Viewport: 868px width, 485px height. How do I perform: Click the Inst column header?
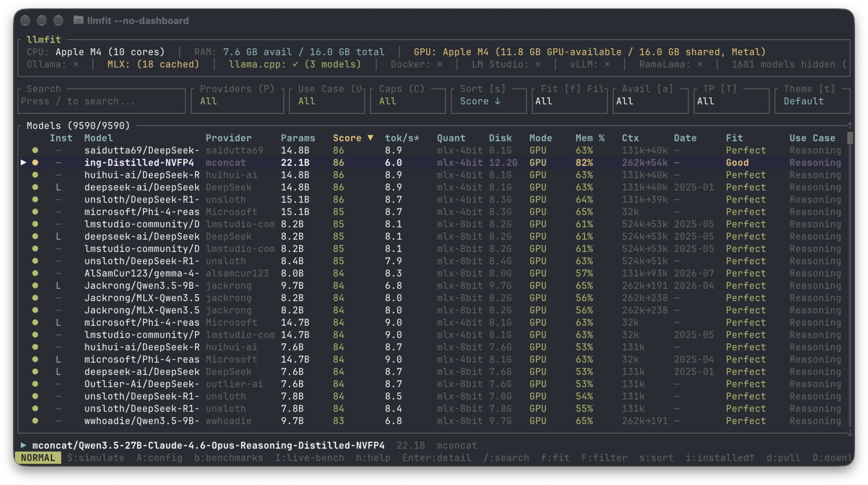point(61,138)
